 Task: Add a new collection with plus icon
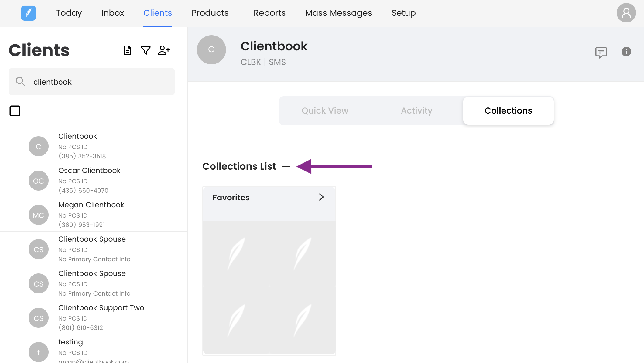point(286,167)
